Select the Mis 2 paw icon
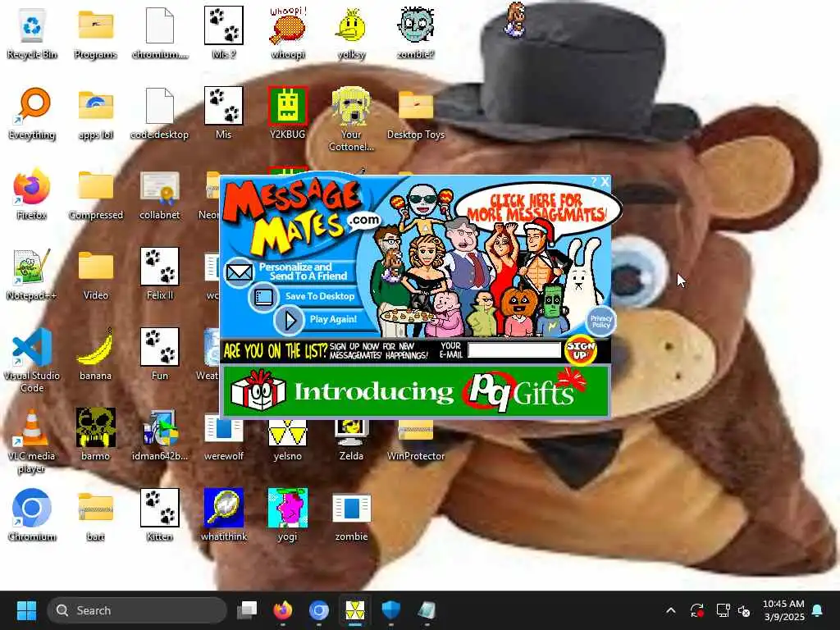840x630 pixels. coord(224,33)
